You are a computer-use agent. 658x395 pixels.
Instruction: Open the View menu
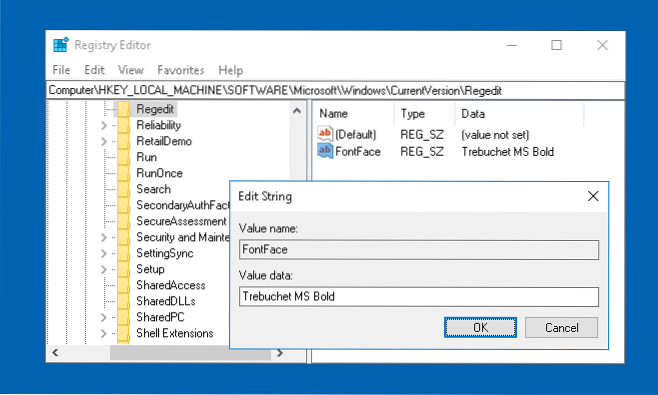131,70
